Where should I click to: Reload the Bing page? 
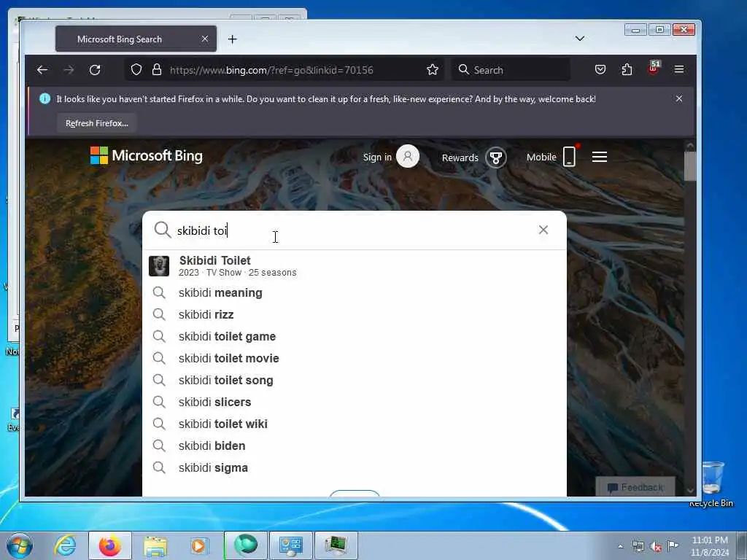pos(95,70)
